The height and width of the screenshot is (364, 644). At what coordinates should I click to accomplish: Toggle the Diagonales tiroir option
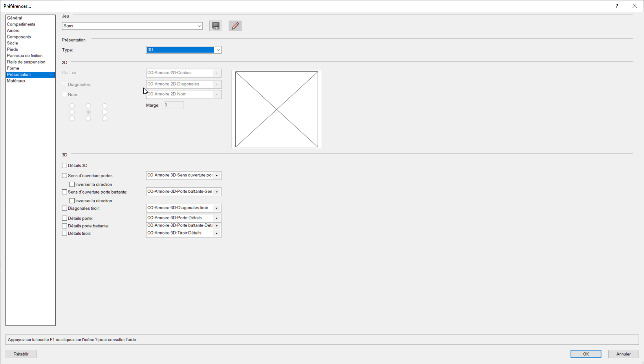(x=64, y=208)
